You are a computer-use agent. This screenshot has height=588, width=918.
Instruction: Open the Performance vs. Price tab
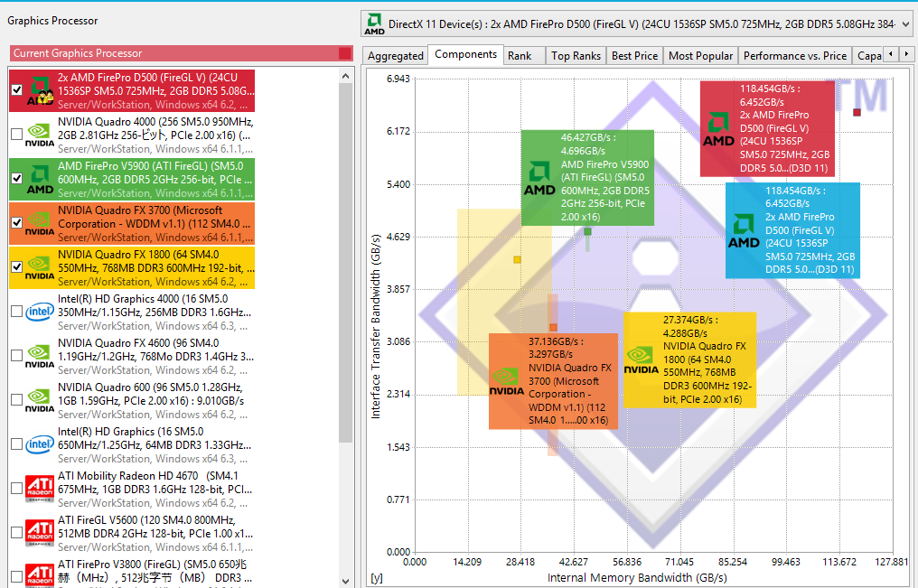(794, 56)
